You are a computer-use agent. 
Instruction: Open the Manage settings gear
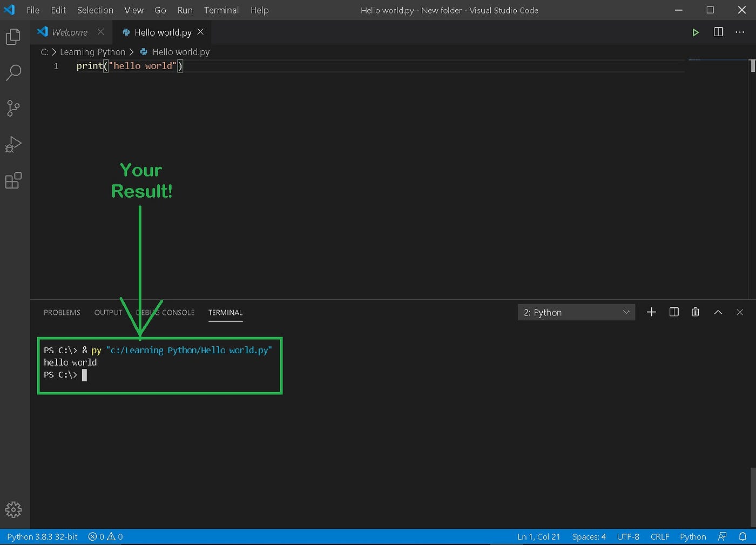click(13, 509)
